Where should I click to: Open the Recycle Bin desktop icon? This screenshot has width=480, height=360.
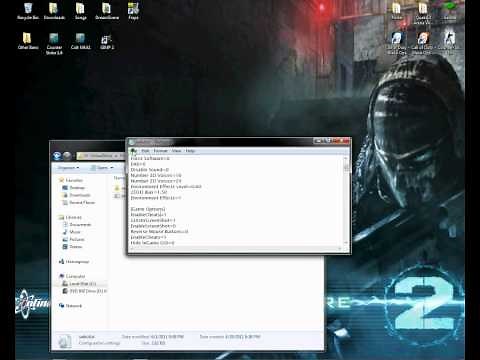[28, 11]
